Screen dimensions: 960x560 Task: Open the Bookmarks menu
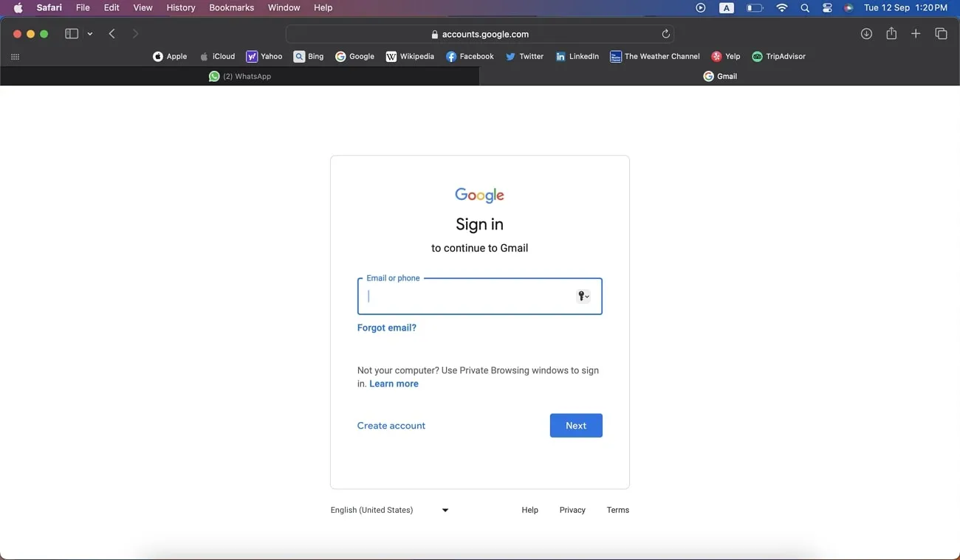(231, 7)
